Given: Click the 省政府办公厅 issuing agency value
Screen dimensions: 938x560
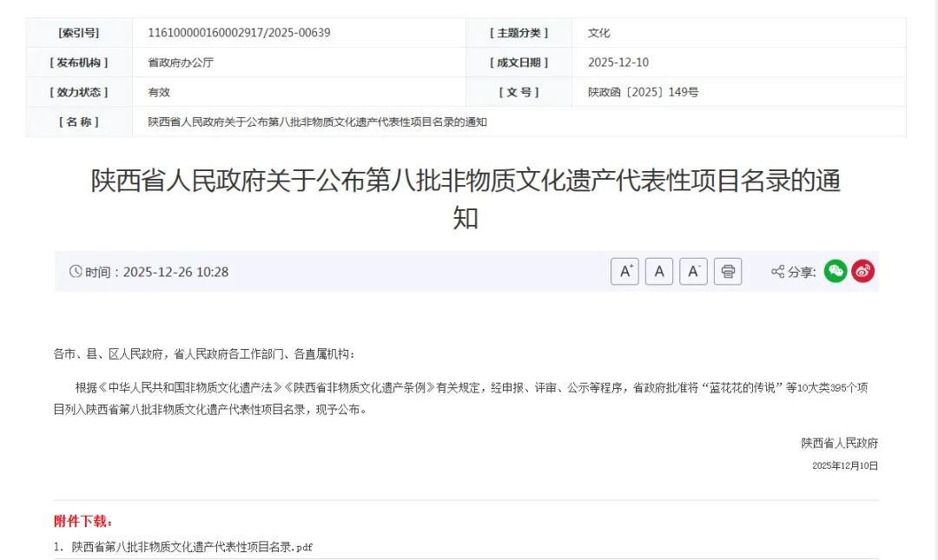Looking at the screenshot, I should point(181,63).
